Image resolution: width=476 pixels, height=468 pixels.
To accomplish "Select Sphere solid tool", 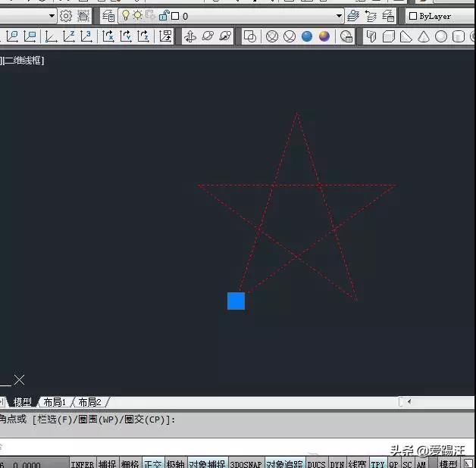I will pyautogui.click(x=441, y=36).
